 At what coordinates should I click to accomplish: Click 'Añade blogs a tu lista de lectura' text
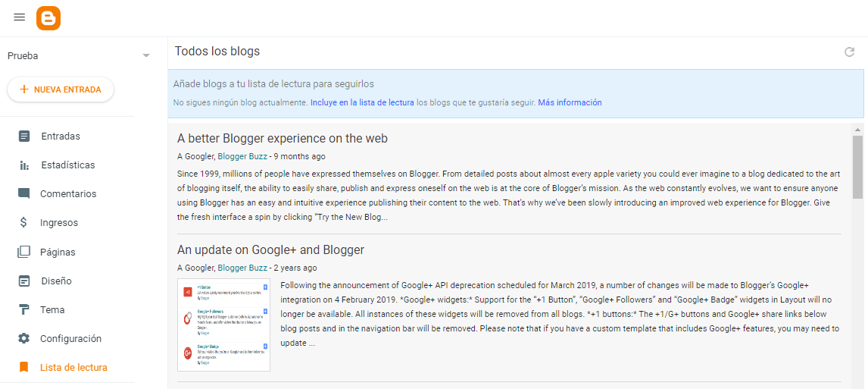273,84
